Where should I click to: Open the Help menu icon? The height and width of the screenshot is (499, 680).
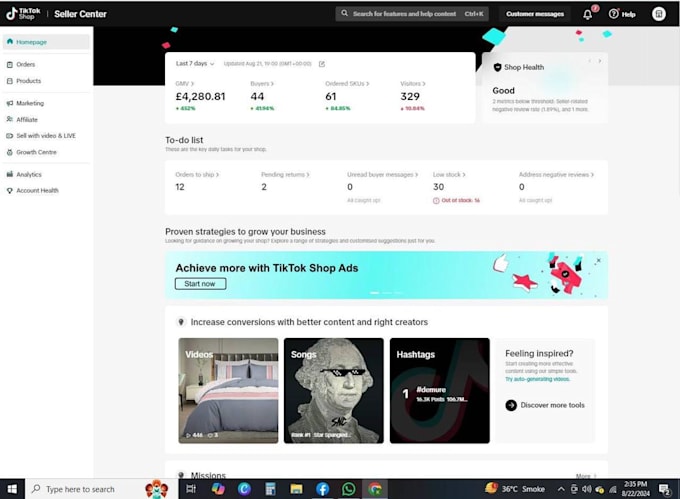point(613,14)
